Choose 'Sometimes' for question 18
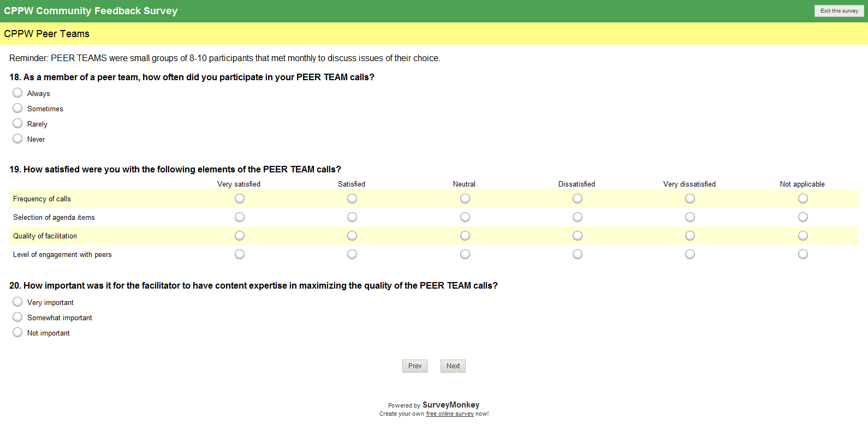Screen dimensions: 868x431 click(x=17, y=108)
